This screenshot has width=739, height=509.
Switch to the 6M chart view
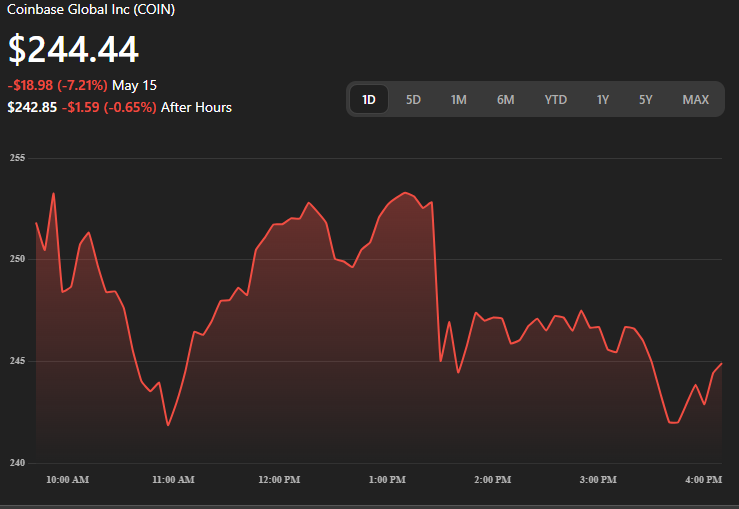[x=505, y=99]
